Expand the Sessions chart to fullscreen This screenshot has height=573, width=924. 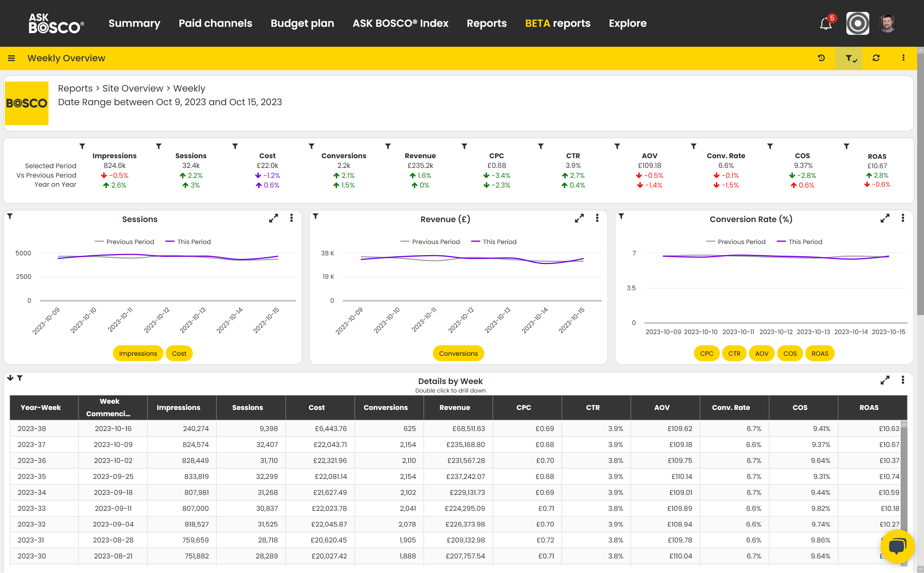pos(273,218)
